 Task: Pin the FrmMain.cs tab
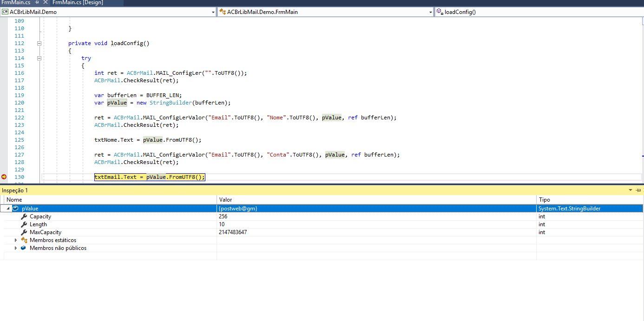[37, 2]
